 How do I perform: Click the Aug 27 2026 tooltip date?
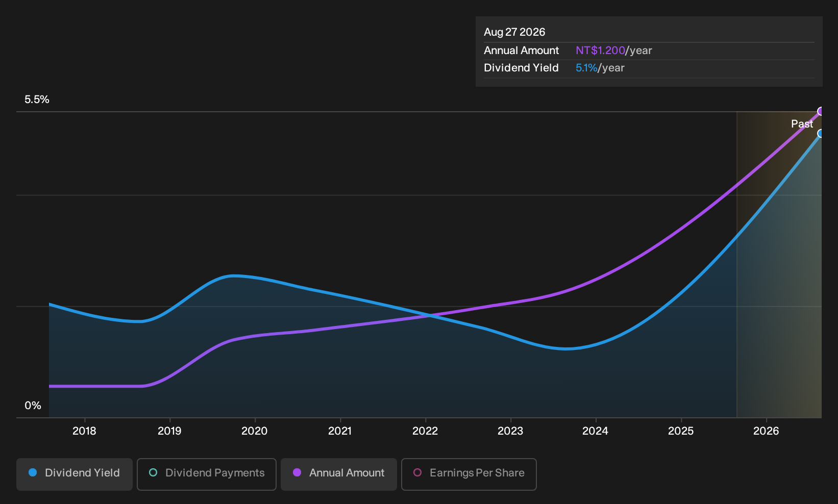514,32
